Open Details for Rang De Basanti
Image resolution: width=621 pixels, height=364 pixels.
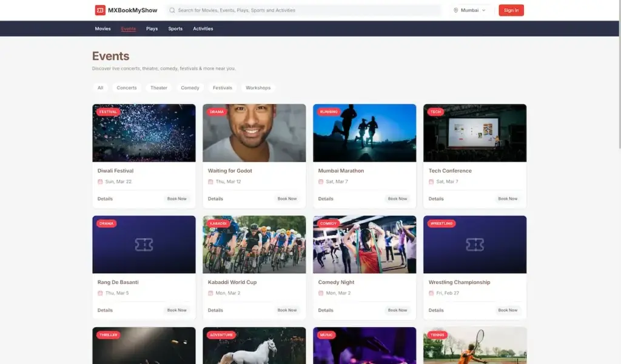(x=105, y=310)
